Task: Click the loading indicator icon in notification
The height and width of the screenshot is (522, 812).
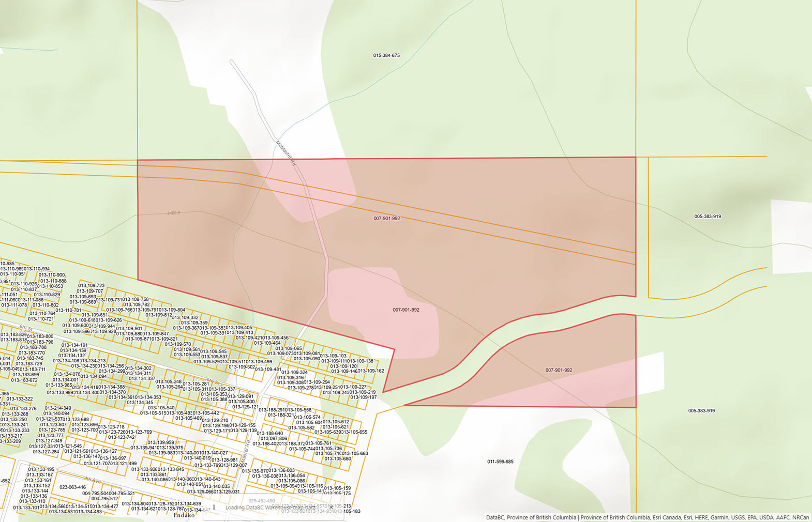Action: 214,508
